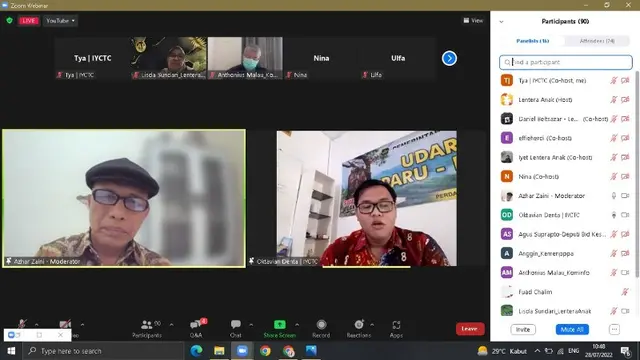Viewport: 640px width, 360px height.
Task: Toggle microphone for Iyet Lentera Anak row
Action: (x=613, y=157)
